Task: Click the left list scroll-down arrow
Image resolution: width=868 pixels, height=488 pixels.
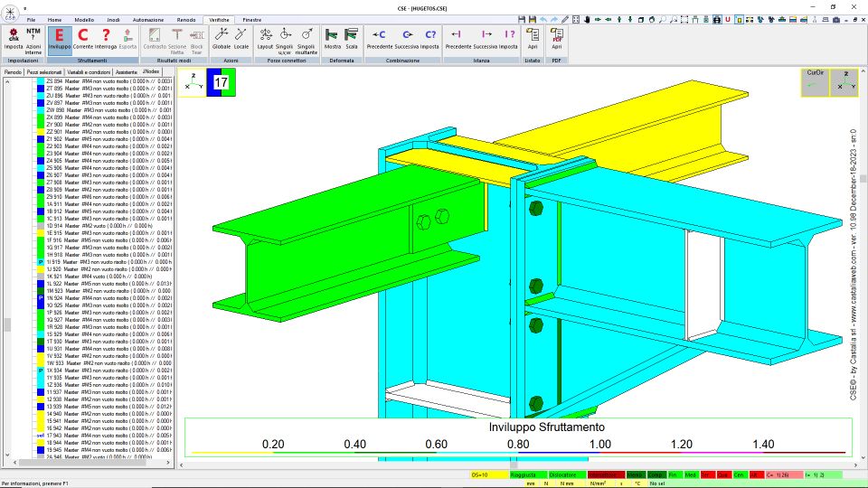Action: point(7,455)
